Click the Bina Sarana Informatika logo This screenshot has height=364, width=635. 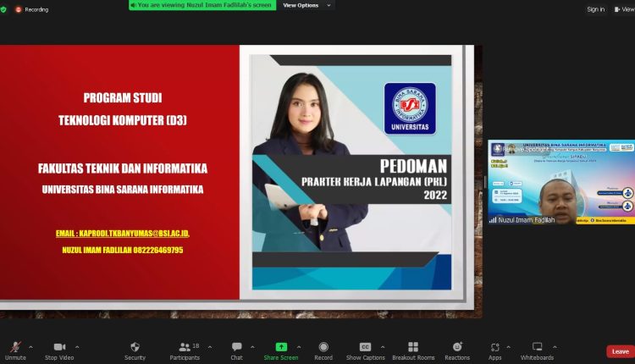pos(410,108)
